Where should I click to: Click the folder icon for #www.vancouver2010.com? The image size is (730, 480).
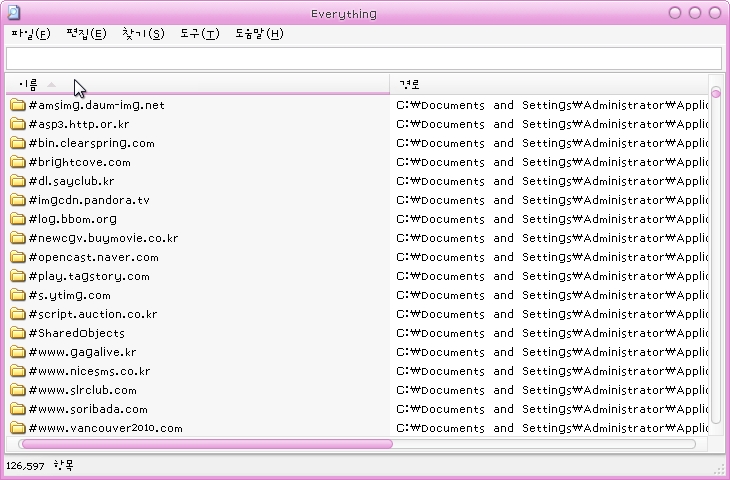click(18, 428)
